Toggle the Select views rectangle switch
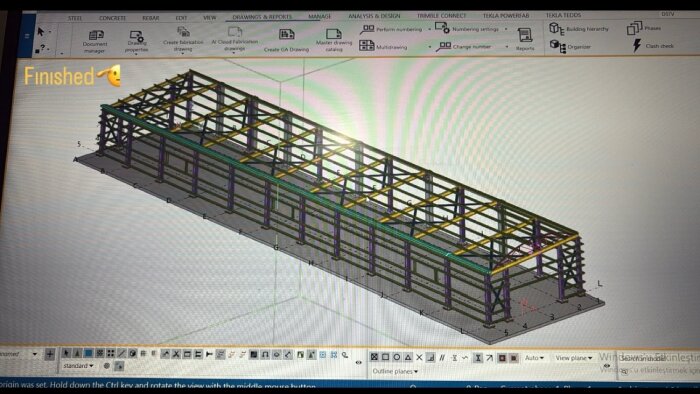 (187, 354)
